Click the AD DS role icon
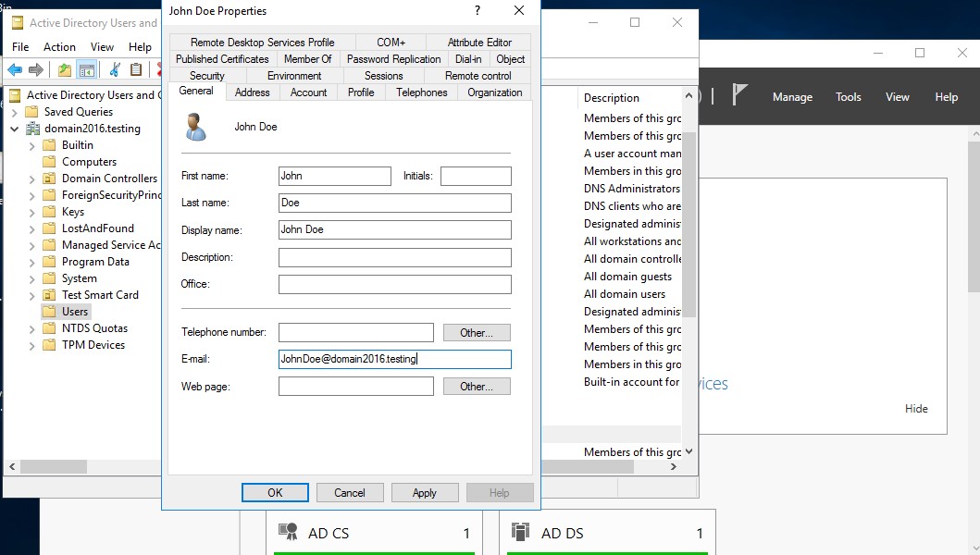This screenshot has height=555, width=980. pyautogui.click(x=520, y=532)
